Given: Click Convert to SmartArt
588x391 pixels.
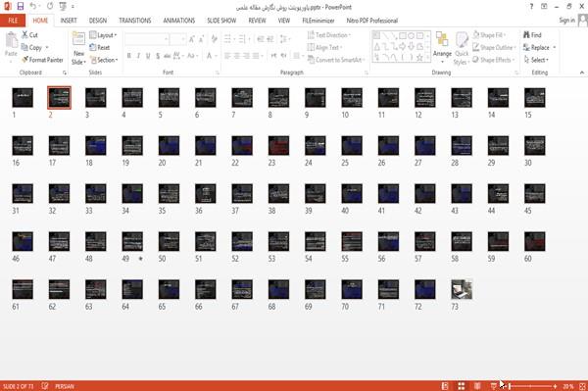Looking at the screenshot, I should click(x=335, y=60).
